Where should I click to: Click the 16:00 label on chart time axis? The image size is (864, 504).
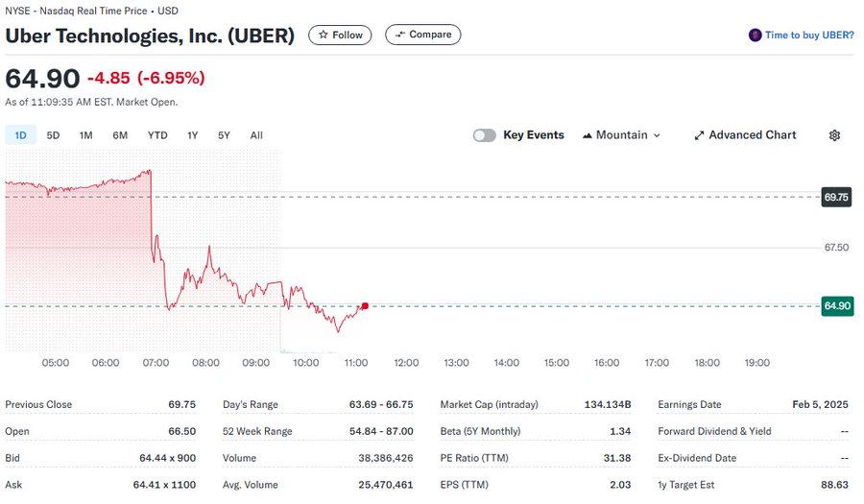pos(607,363)
